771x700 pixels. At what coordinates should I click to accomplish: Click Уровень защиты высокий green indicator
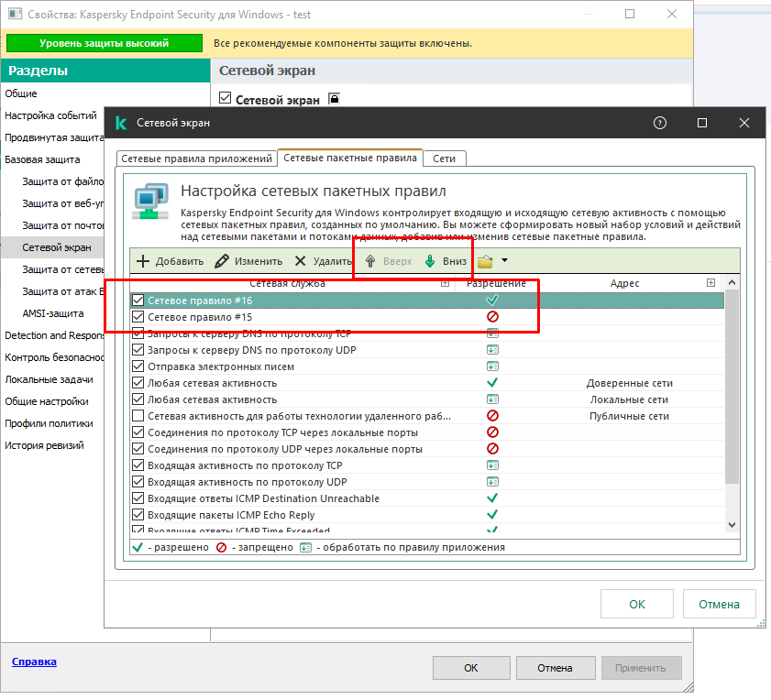pyautogui.click(x=105, y=43)
